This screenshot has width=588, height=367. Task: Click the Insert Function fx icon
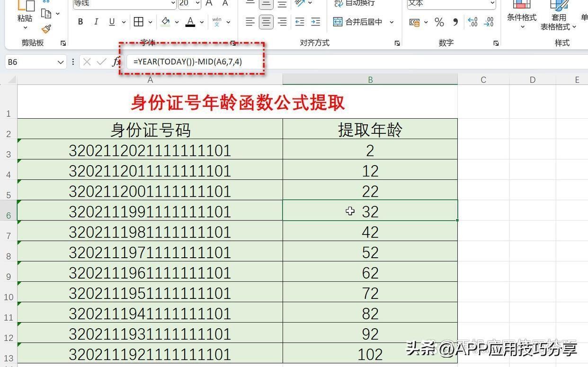116,62
